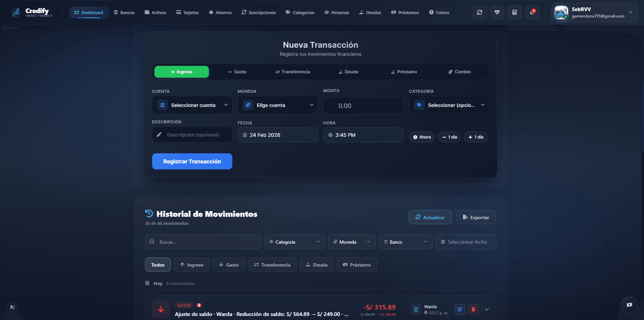Select the Ingreso filter in movement history

click(x=191, y=265)
